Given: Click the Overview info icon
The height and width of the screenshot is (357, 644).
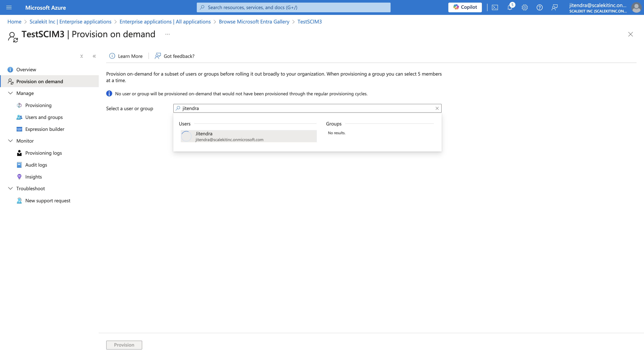Looking at the screenshot, I should click(10, 70).
